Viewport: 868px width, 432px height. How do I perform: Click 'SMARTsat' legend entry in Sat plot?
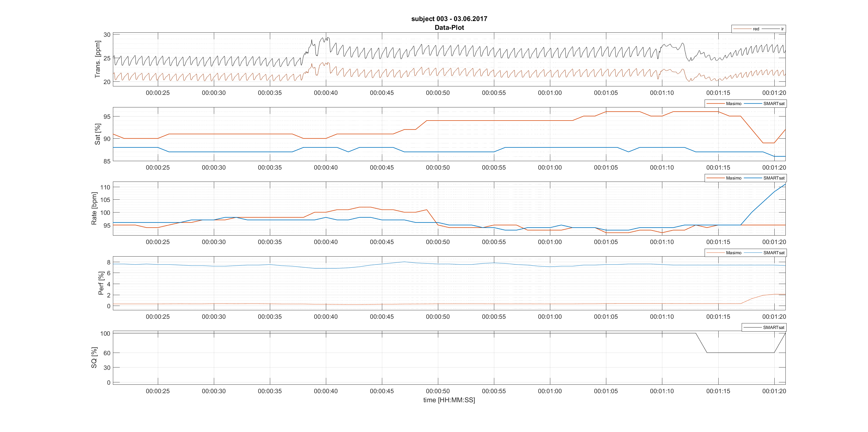pyautogui.click(x=774, y=104)
